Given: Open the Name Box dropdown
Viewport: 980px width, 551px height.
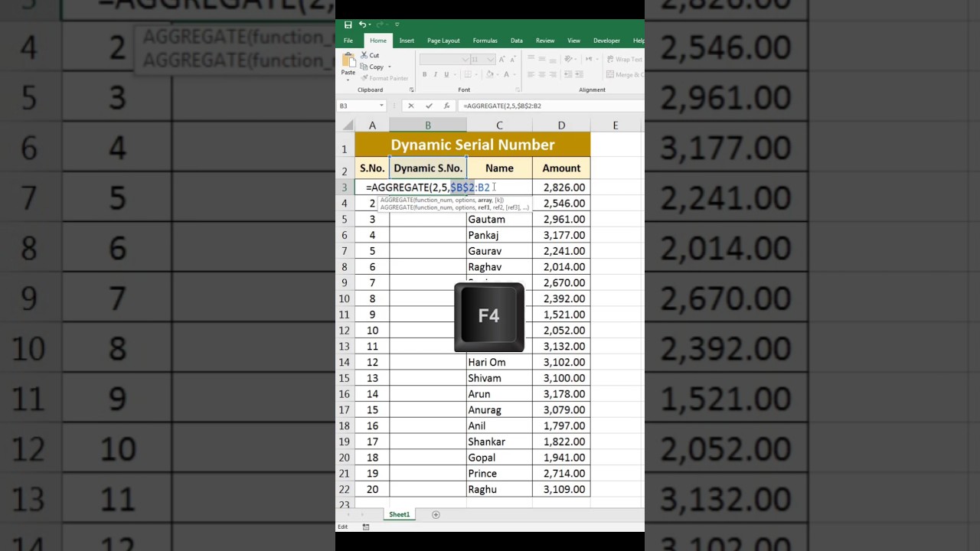Looking at the screenshot, I should (x=381, y=106).
